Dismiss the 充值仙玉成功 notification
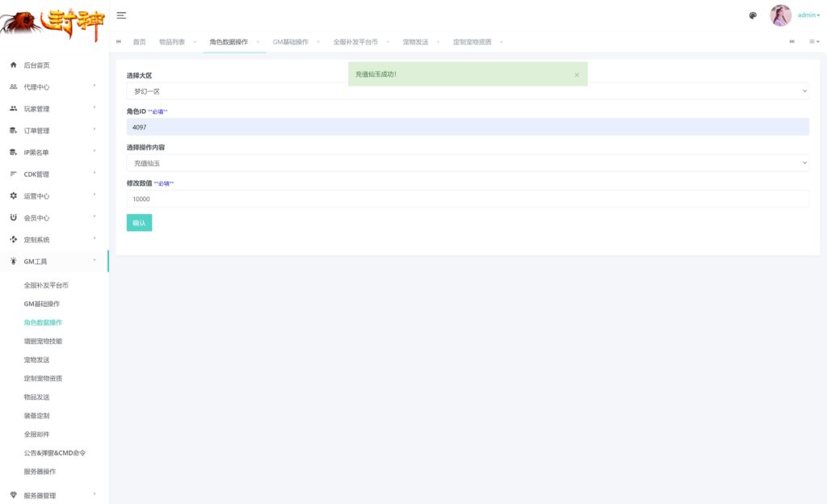Image resolution: width=827 pixels, height=504 pixels. point(577,74)
